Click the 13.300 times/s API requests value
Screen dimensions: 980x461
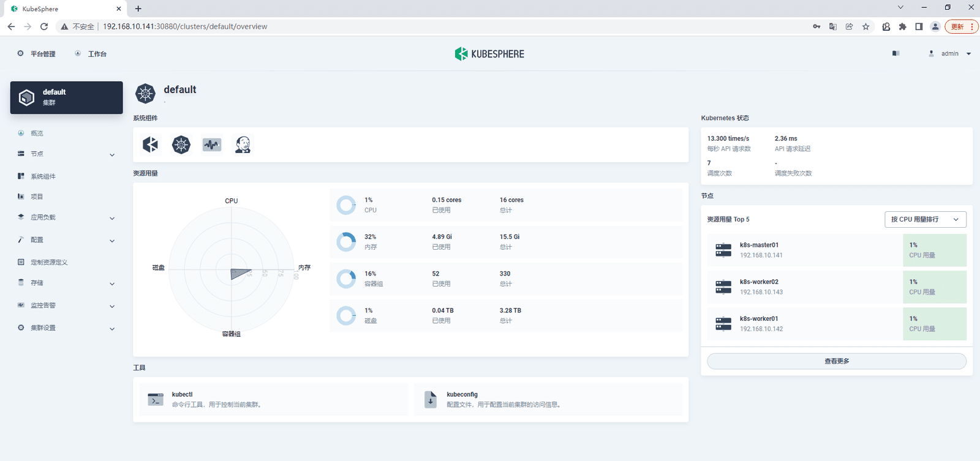[x=728, y=138]
